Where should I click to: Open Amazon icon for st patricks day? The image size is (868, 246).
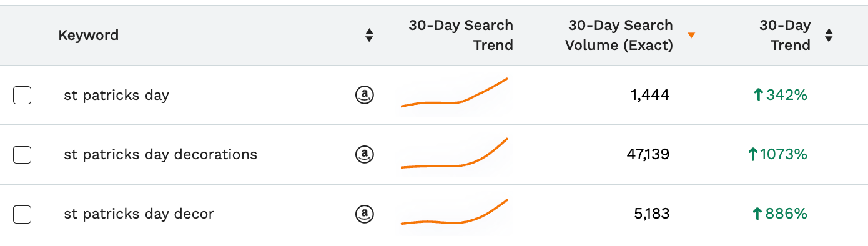tap(365, 95)
